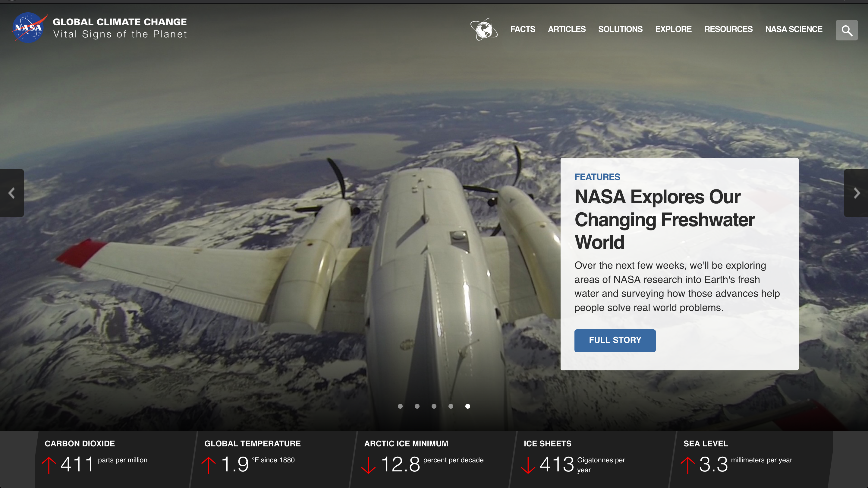This screenshot has width=868, height=488.
Task: Select the third carousel dot
Action: point(434,406)
